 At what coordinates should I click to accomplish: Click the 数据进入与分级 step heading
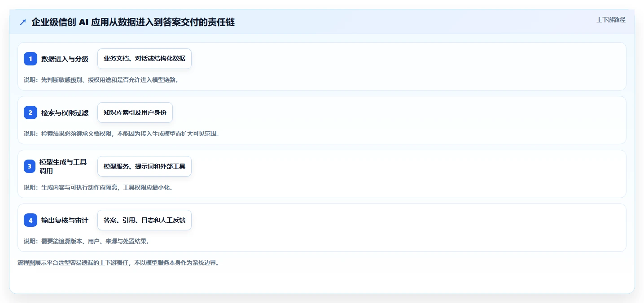click(x=65, y=59)
